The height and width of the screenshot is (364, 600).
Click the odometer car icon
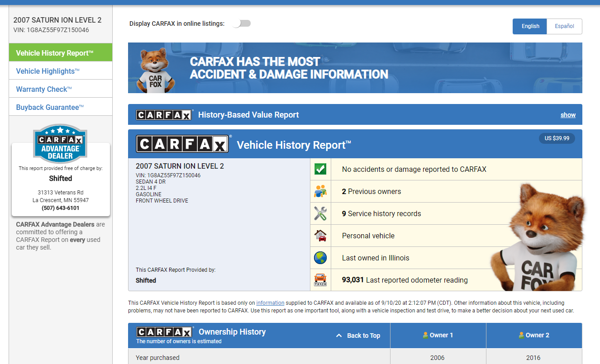point(320,280)
